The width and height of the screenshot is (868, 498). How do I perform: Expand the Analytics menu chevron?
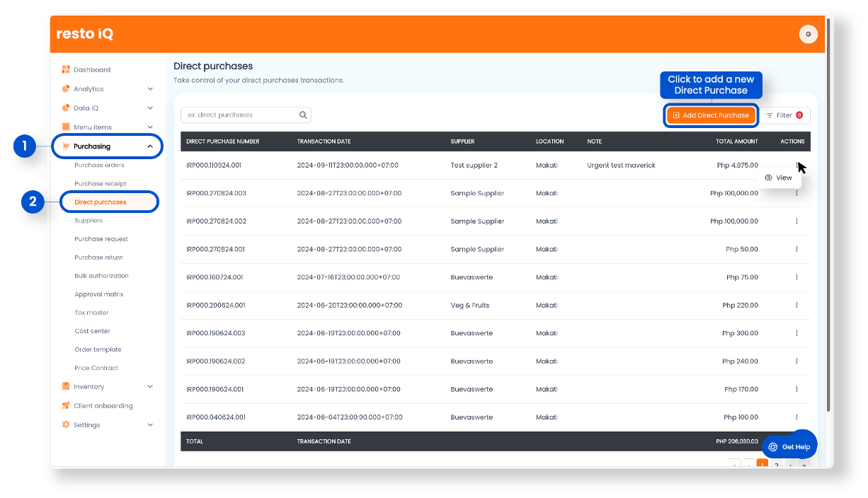[150, 89]
